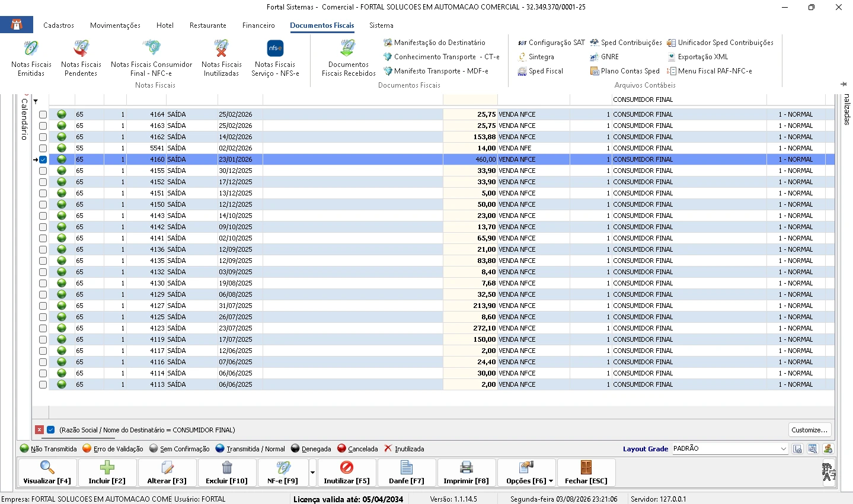Open the Movimentações menu
This screenshot has height=504, width=853.
[x=115, y=25]
